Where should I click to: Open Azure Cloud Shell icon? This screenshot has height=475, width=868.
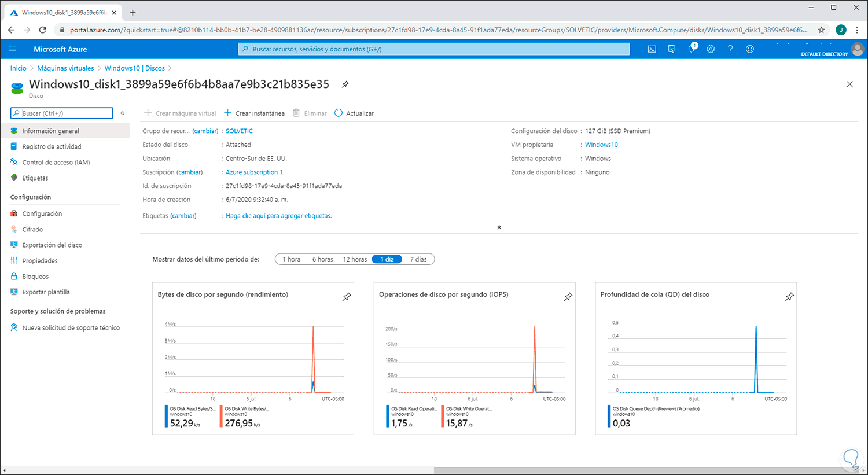[x=652, y=49]
